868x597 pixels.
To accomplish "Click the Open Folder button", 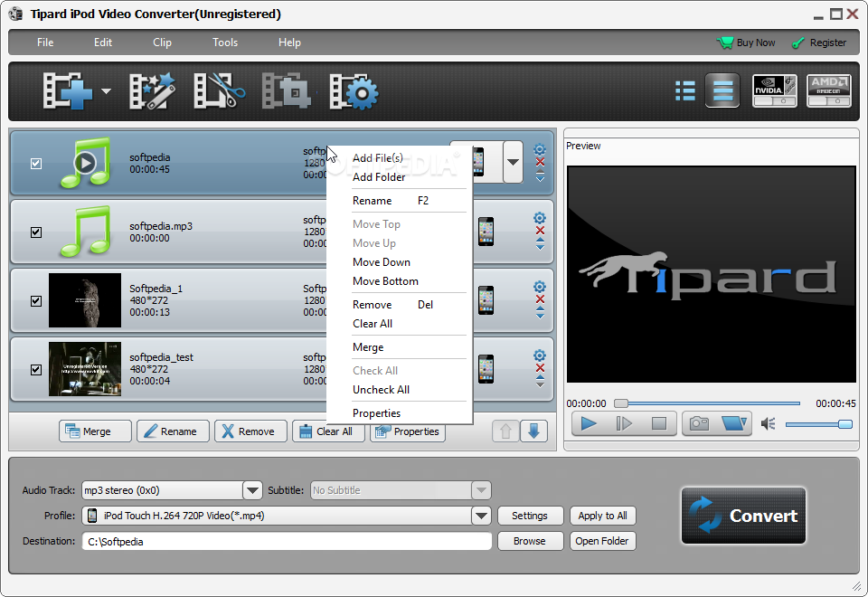I will [x=603, y=541].
